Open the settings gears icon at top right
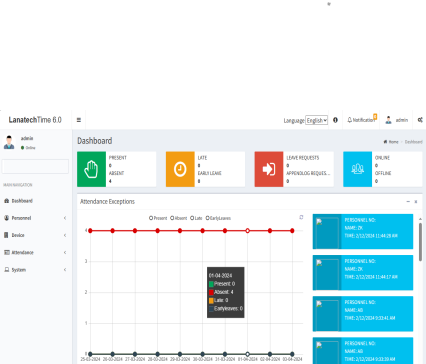Screen dimensions: 426x364 420,120
